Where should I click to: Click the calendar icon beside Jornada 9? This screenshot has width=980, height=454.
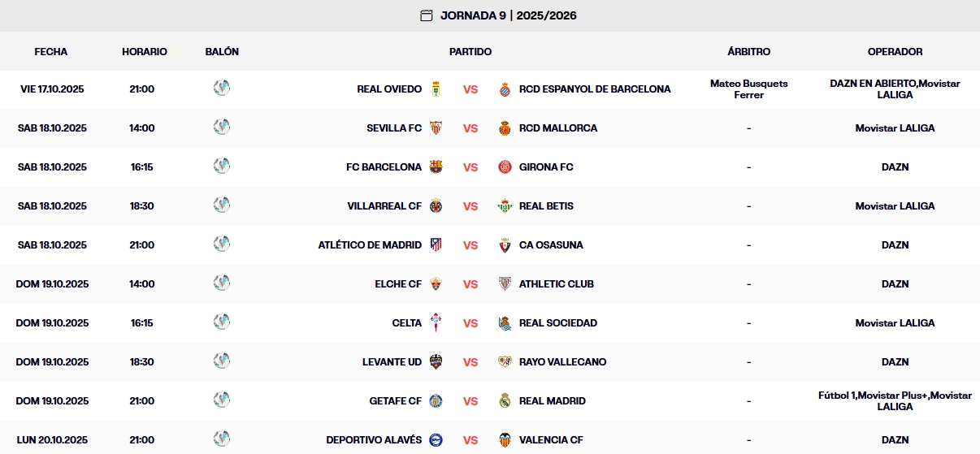[427, 15]
